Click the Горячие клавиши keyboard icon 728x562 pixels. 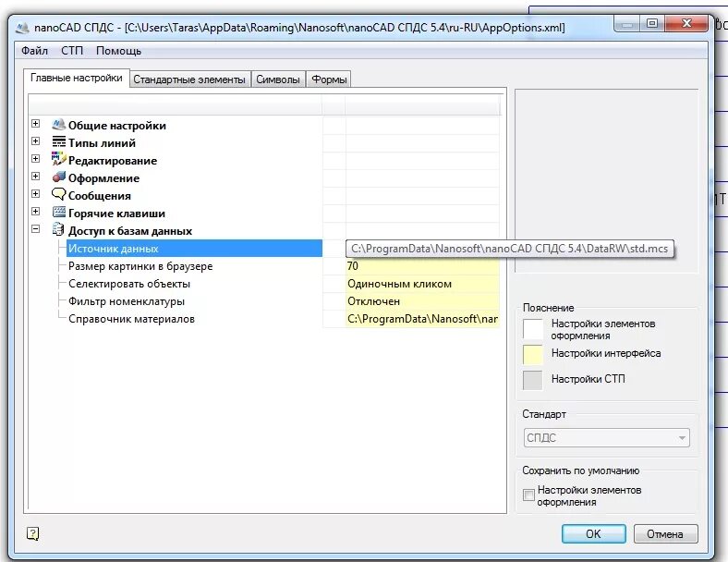pyautogui.click(x=58, y=213)
